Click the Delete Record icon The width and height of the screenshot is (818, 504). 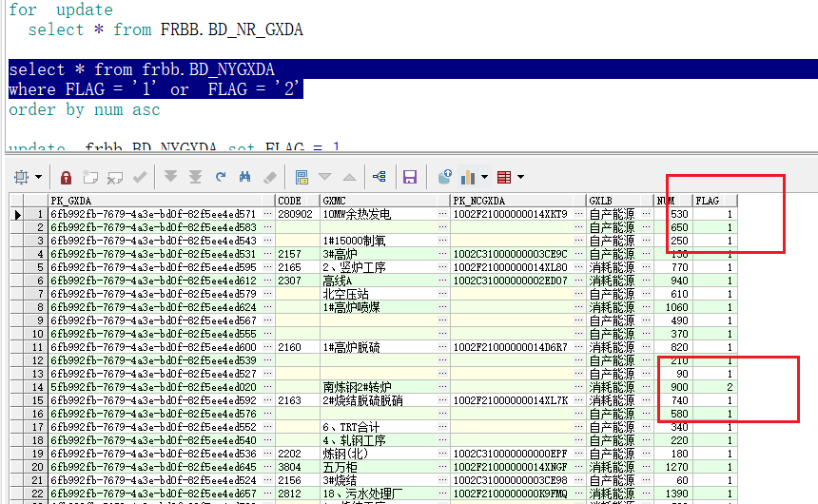pyautogui.click(x=115, y=178)
